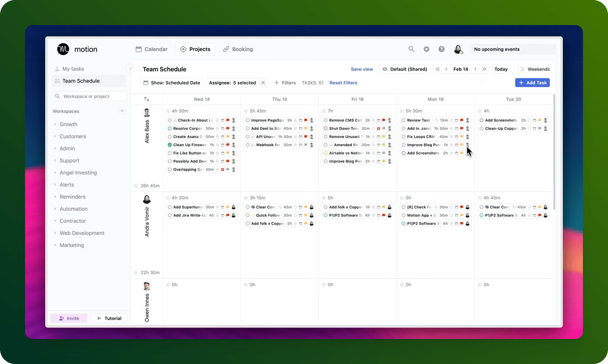Screen dimensions: 608x364
Task: Switch to the Projects tab
Action: [x=195, y=49]
